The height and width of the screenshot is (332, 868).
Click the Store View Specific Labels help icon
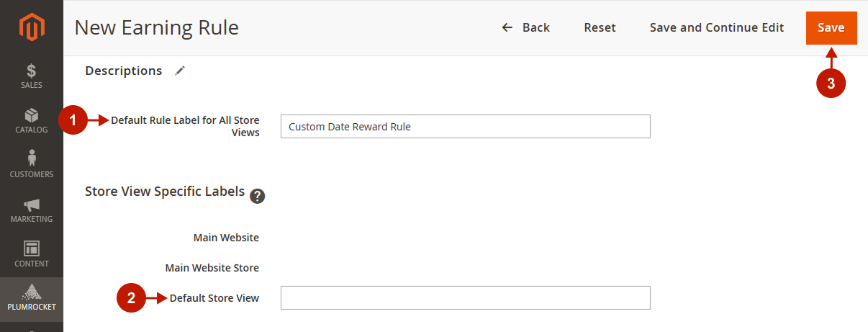pyautogui.click(x=258, y=196)
